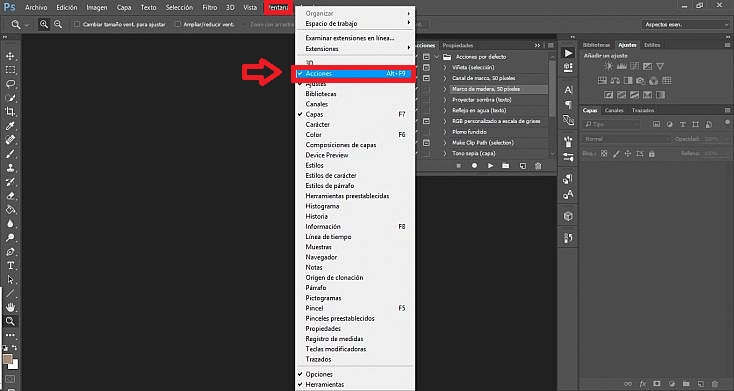Click the Zoom Out magnifier option

58,24
